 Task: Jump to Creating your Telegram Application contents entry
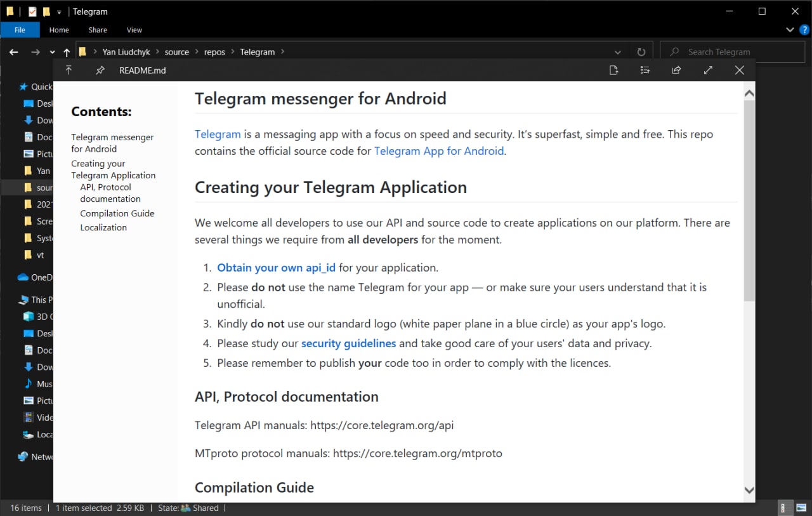[113, 169]
